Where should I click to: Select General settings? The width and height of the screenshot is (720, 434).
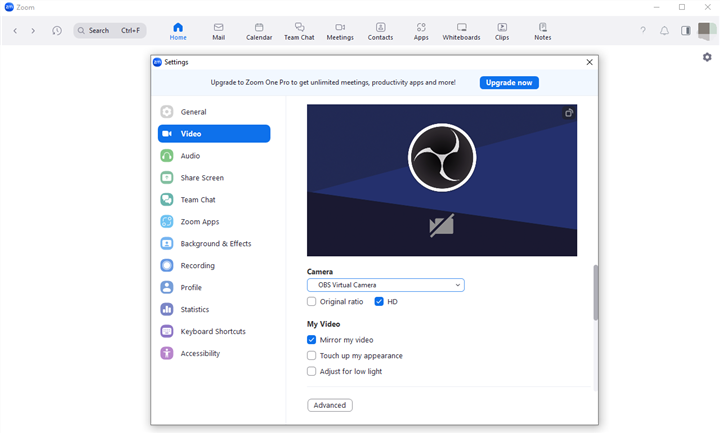[214, 112]
